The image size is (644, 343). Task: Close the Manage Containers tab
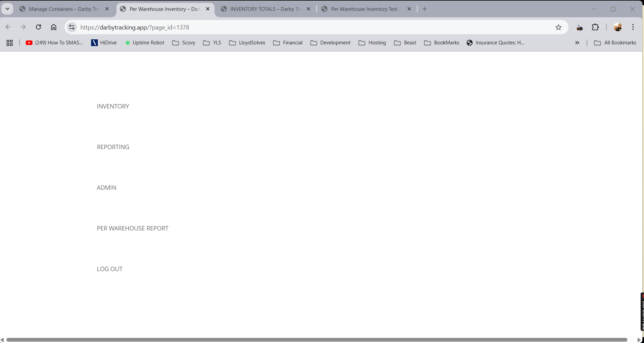[107, 9]
